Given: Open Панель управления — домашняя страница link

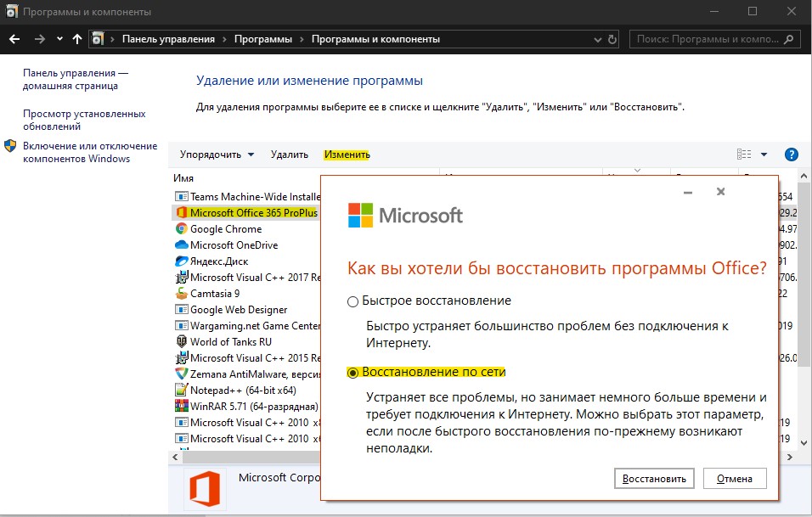Looking at the screenshot, I should tap(75, 79).
